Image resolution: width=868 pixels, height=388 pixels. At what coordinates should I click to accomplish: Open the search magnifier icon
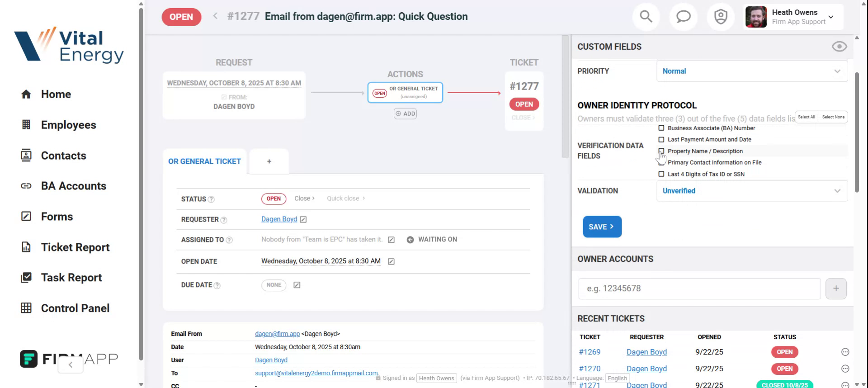pos(646,17)
